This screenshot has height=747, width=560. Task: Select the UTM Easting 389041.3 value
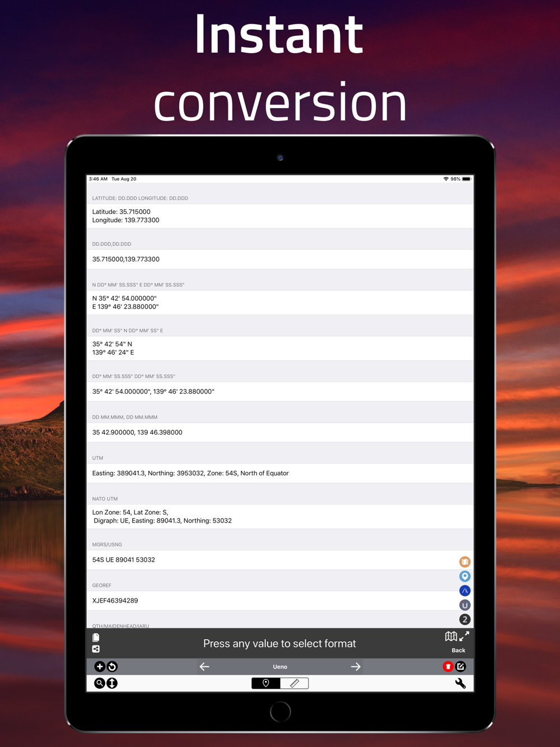[280, 473]
